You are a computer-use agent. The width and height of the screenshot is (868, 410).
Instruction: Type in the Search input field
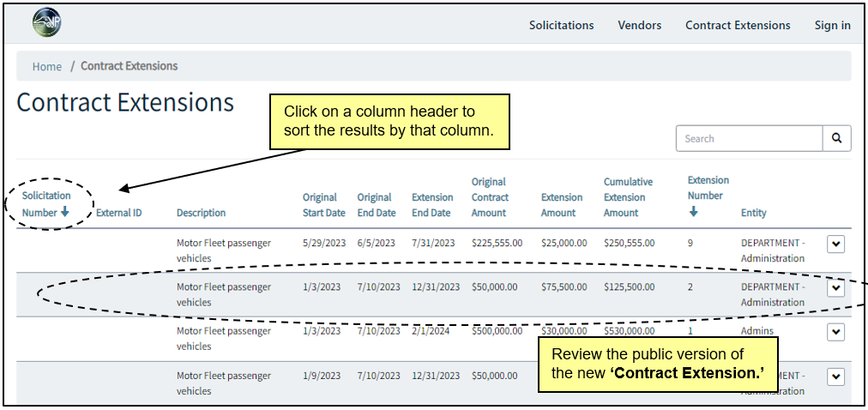tap(749, 138)
